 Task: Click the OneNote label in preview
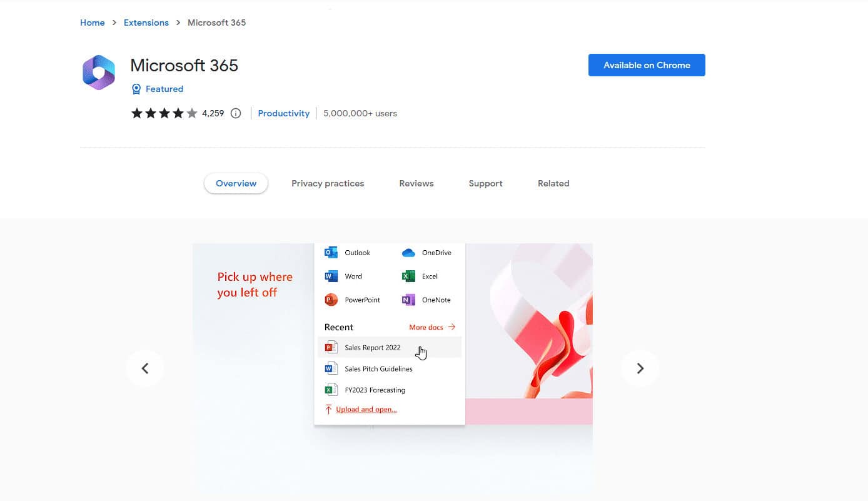tap(437, 300)
